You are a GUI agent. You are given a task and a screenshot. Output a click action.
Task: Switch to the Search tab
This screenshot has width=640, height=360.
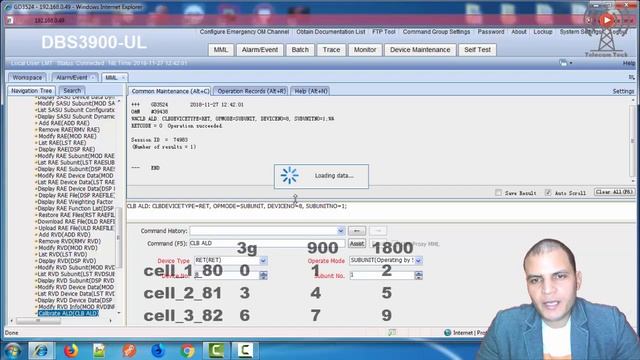pyautogui.click(x=72, y=91)
